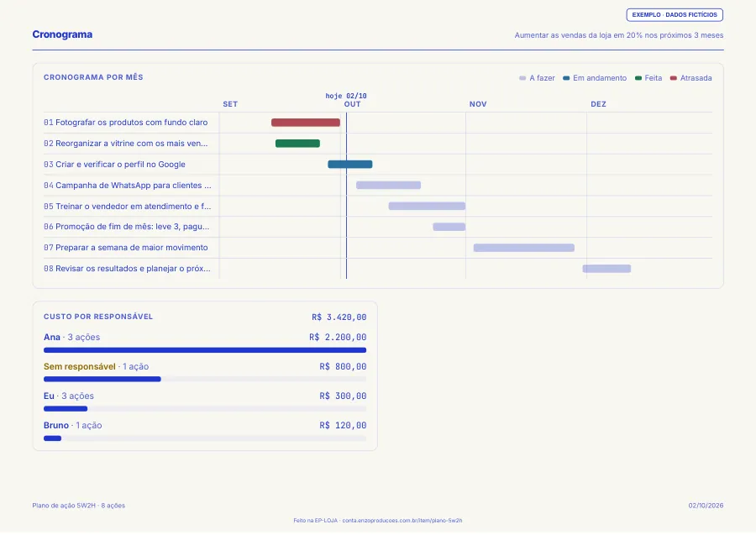Select the Gantt bar for task 06 Promoção
This screenshot has height=535, width=756.
click(x=449, y=227)
